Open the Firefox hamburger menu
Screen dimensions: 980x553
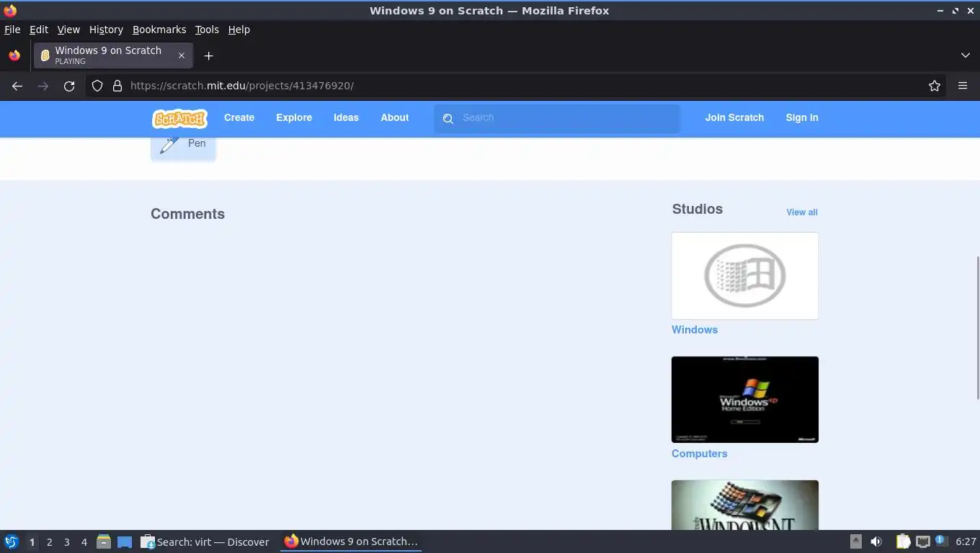963,86
